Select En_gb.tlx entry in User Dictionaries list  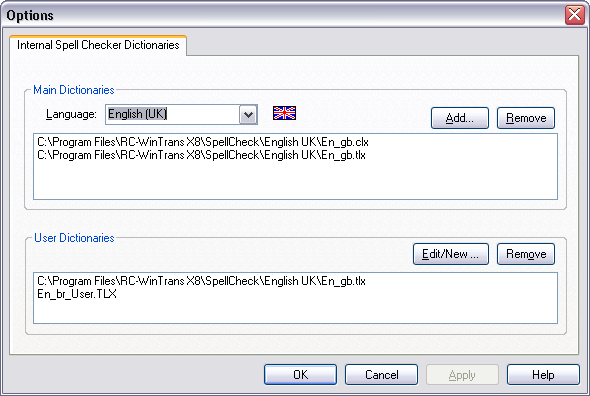tap(201, 281)
